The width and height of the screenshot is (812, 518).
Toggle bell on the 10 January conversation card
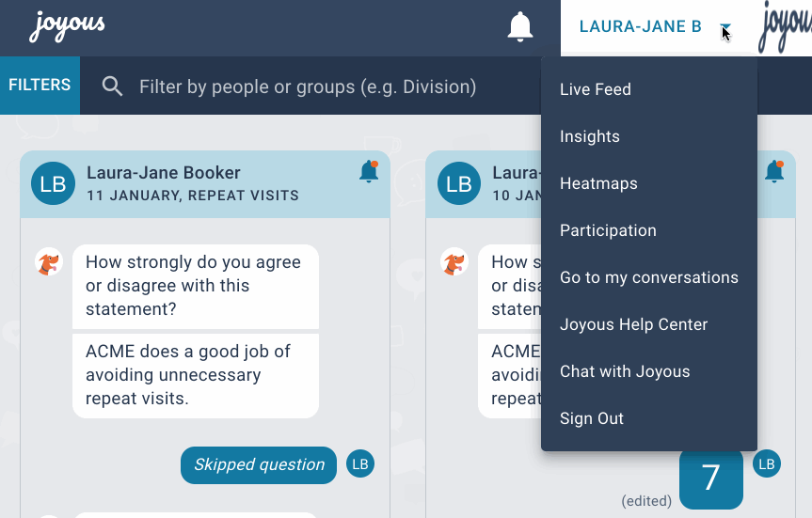pyautogui.click(x=774, y=171)
